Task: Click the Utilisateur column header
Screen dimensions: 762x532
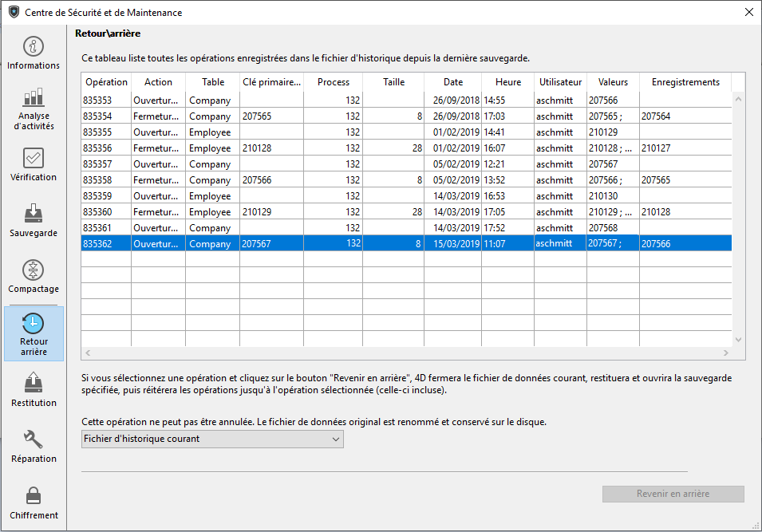Action: point(560,82)
